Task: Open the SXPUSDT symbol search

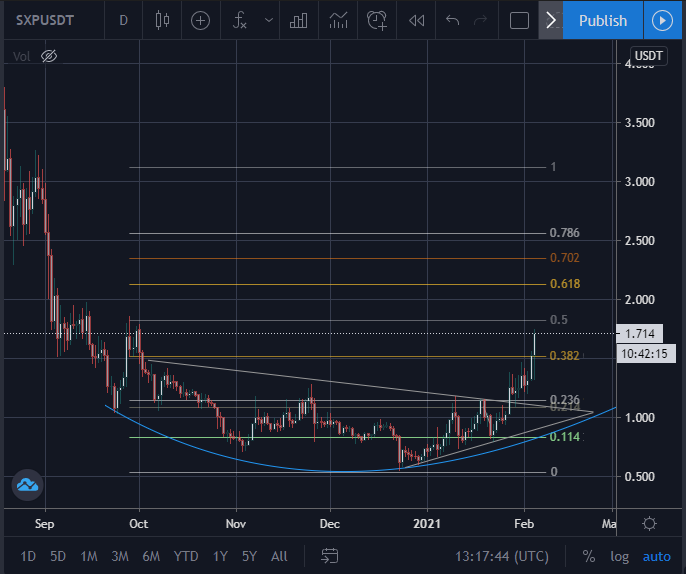Action: [x=45, y=21]
